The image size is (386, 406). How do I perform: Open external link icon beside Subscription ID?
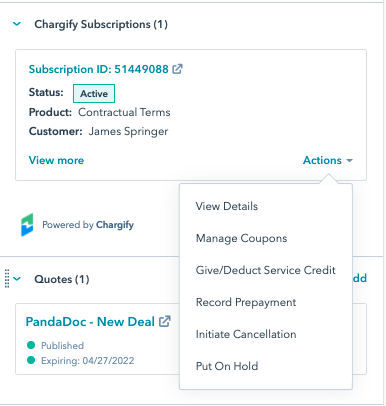click(x=177, y=69)
